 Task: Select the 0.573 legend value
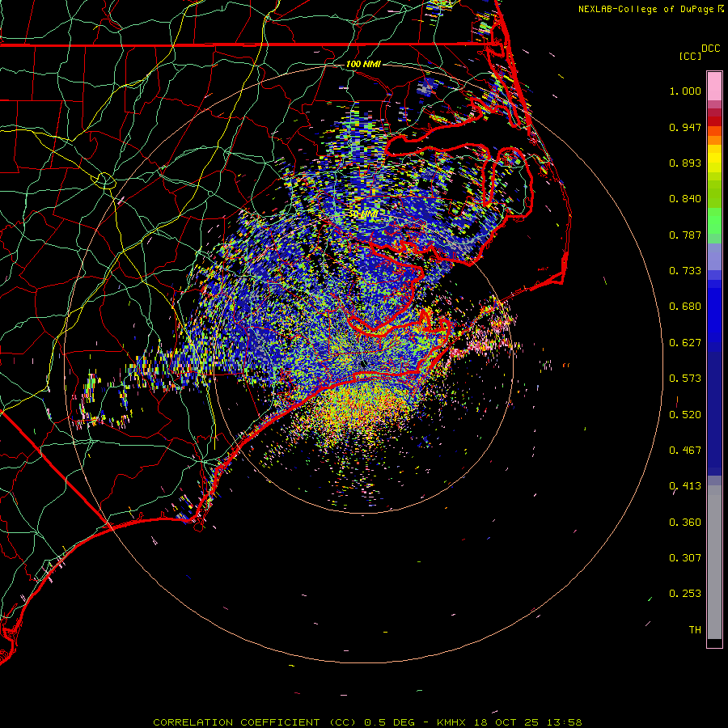[x=685, y=379]
